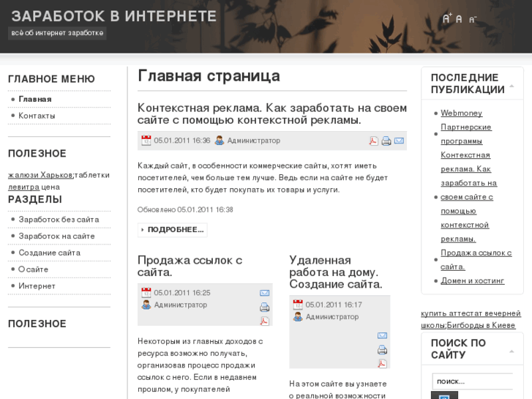Open the Контакты menu item

click(x=37, y=116)
